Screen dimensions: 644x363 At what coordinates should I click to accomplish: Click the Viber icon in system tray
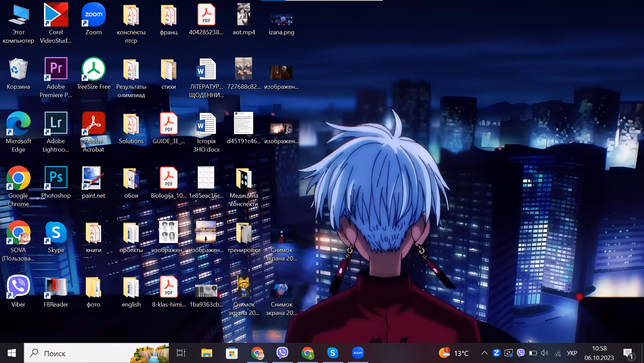point(521,353)
